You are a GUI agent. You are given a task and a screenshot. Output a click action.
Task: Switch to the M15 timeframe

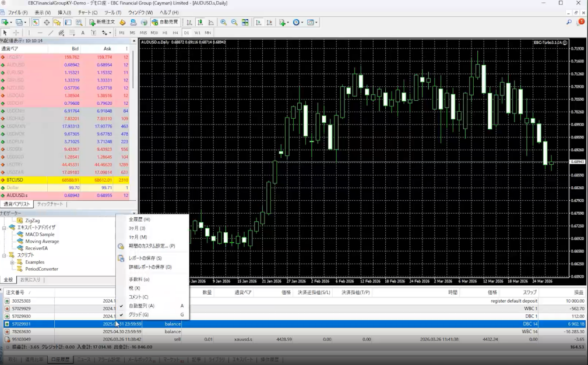(143, 33)
